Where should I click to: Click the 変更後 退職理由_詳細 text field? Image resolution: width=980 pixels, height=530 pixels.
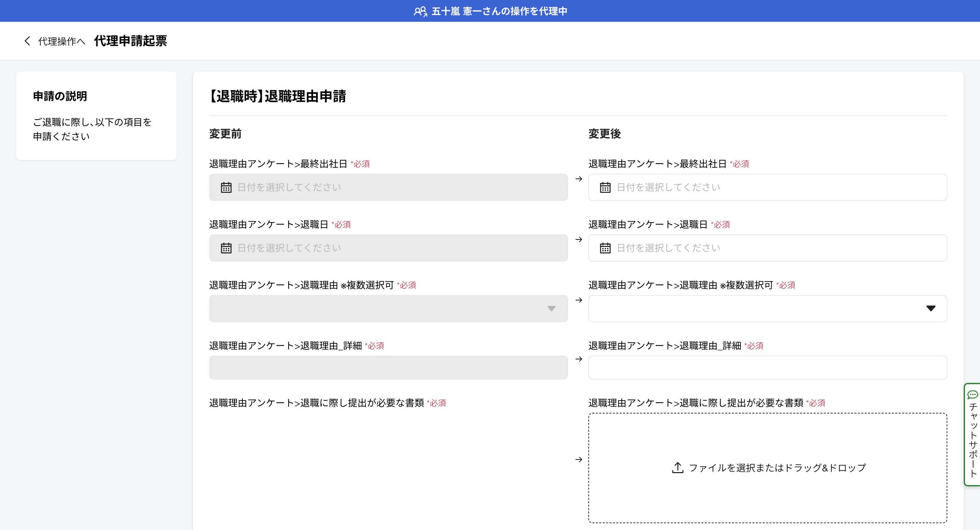767,368
